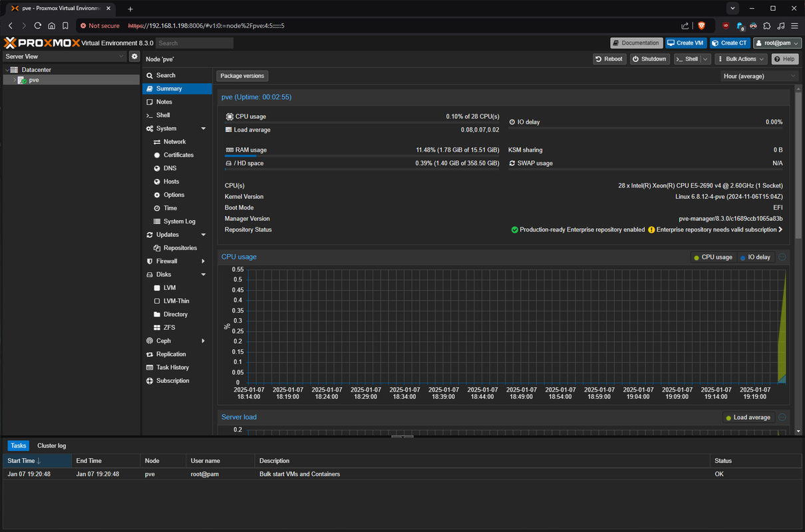Collapse the System menu section
This screenshot has width=805, height=532.
click(204, 128)
